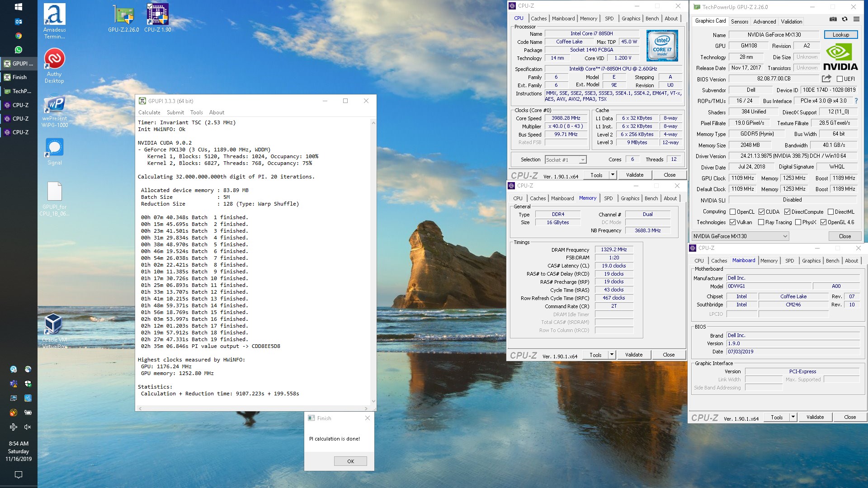This screenshot has width=868, height=488.
Task: Click the Close button in GPU-Z
Action: coord(845,236)
